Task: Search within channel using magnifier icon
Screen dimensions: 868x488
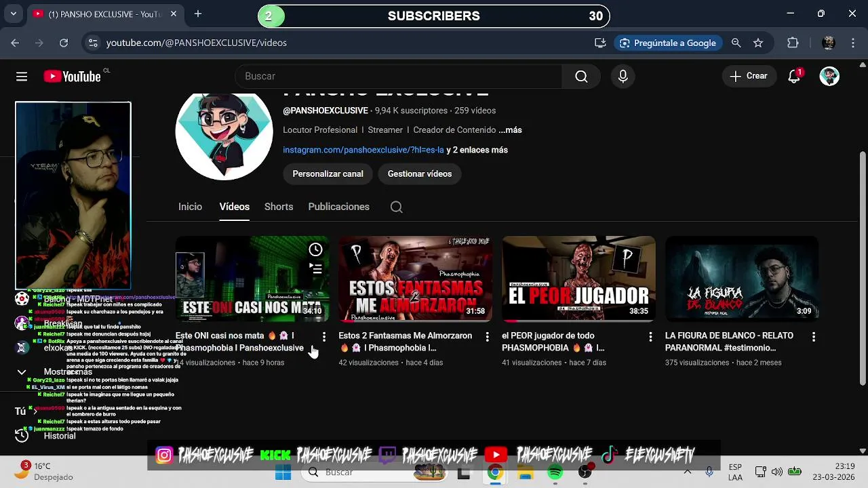Action: click(x=397, y=207)
